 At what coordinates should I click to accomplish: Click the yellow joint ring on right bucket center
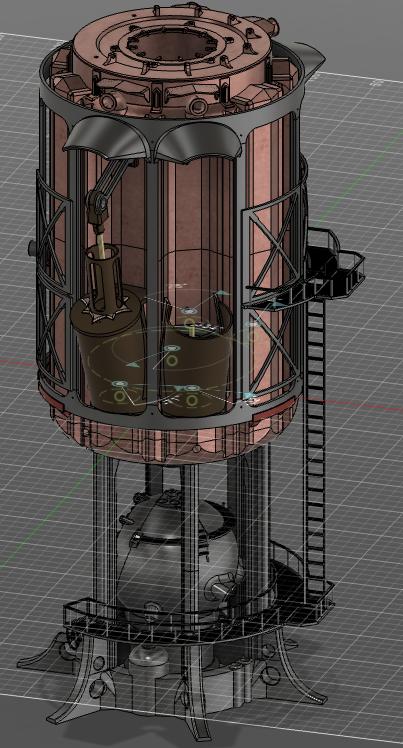[x=172, y=360]
